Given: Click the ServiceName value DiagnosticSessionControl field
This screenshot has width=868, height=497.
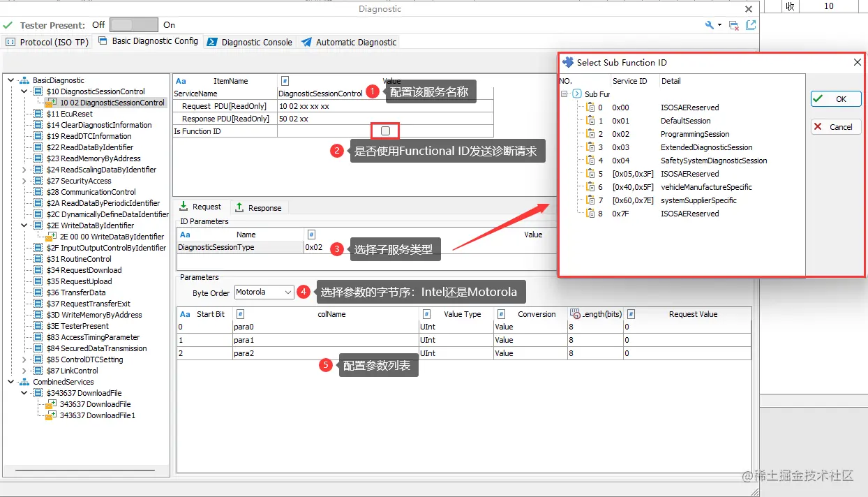Looking at the screenshot, I should click(385, 94).
